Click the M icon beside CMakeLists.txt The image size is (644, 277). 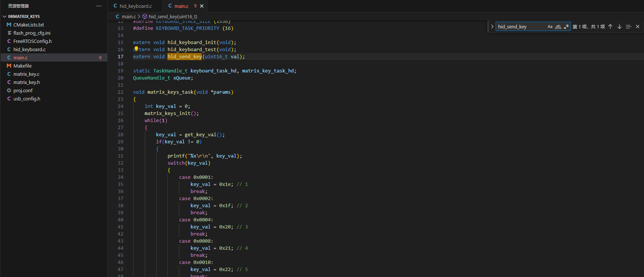(9, 25)
